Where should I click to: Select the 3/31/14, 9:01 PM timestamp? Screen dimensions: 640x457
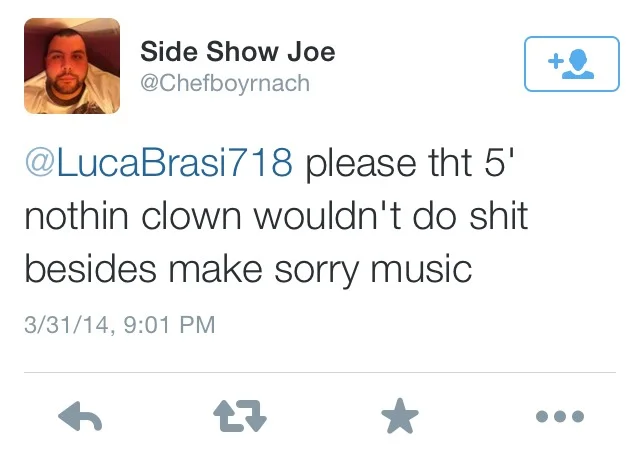120,325
